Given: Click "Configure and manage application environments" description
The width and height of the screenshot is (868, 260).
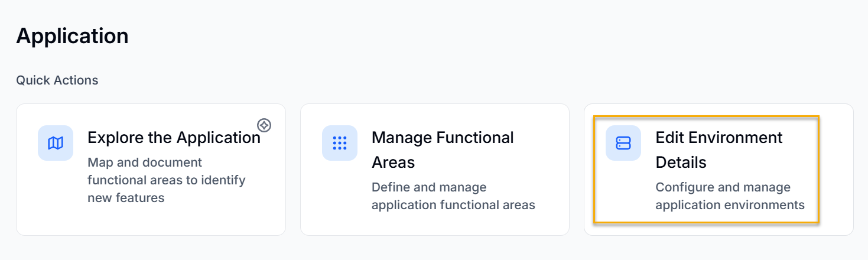Looking at the screenshot, I should [730, 196].
